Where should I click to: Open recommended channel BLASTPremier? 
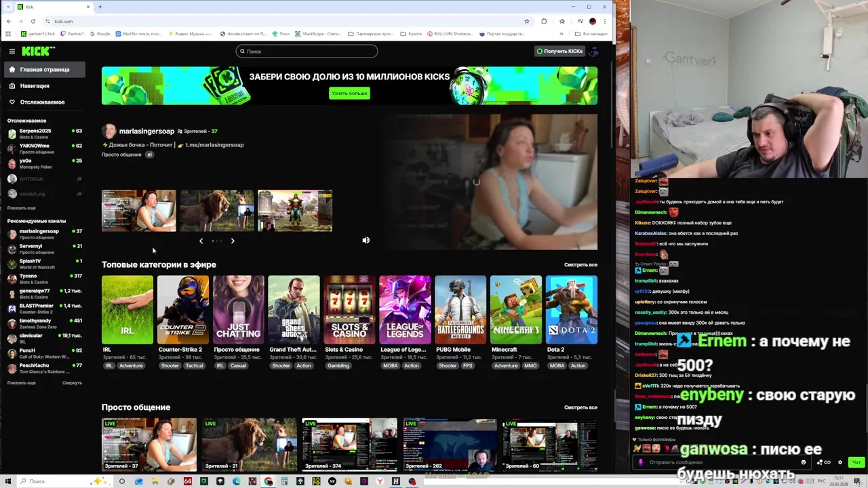click(x=44, y=308)
